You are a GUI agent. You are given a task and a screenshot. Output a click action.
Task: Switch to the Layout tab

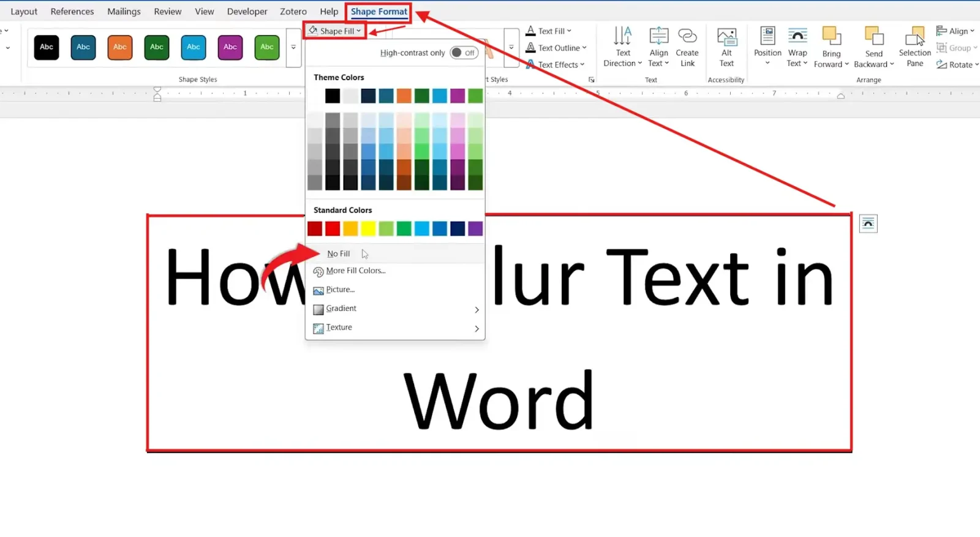tap(24, 12)
